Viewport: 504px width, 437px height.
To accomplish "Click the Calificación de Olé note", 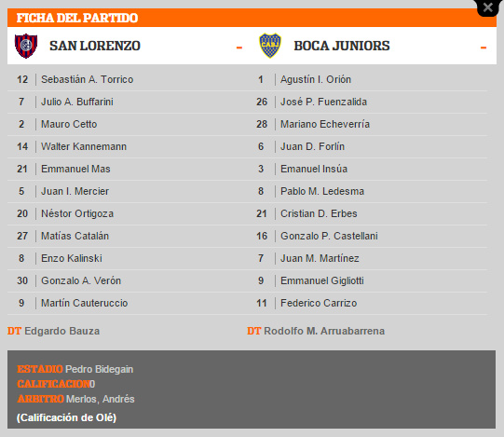I will pyautogui.click(x=66, y=417).
